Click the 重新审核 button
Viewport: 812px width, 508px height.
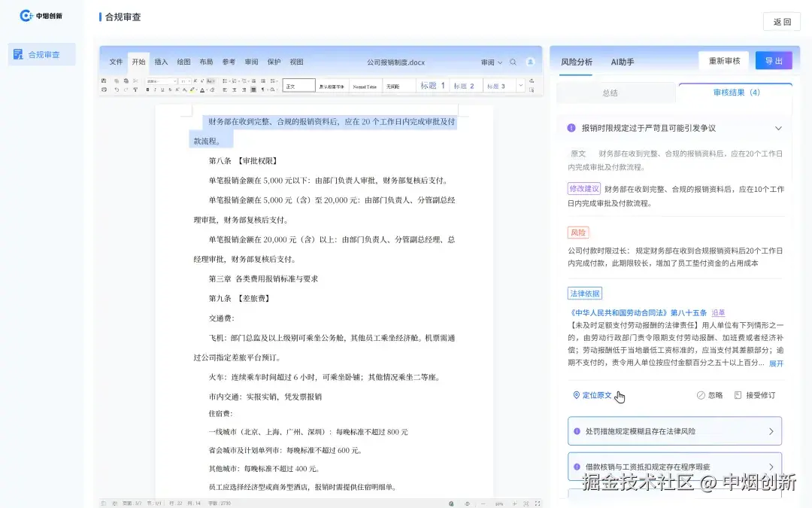click(723, 61)
